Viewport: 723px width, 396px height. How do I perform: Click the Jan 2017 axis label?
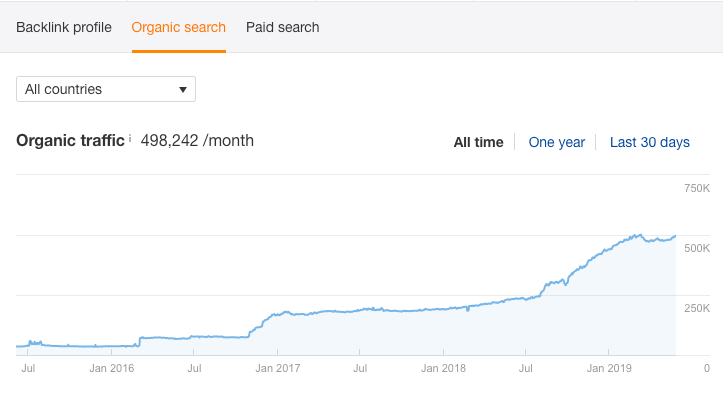(278, 368)
